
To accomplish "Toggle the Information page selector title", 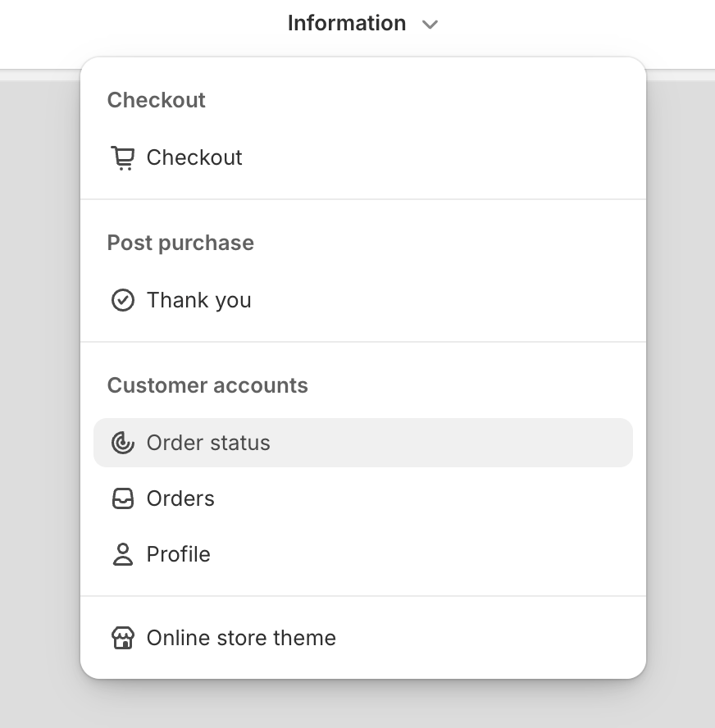I will point(347,23).
